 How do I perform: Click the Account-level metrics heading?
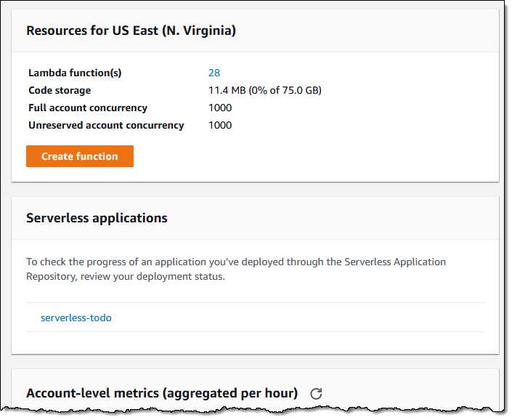[x=161, y=393]
